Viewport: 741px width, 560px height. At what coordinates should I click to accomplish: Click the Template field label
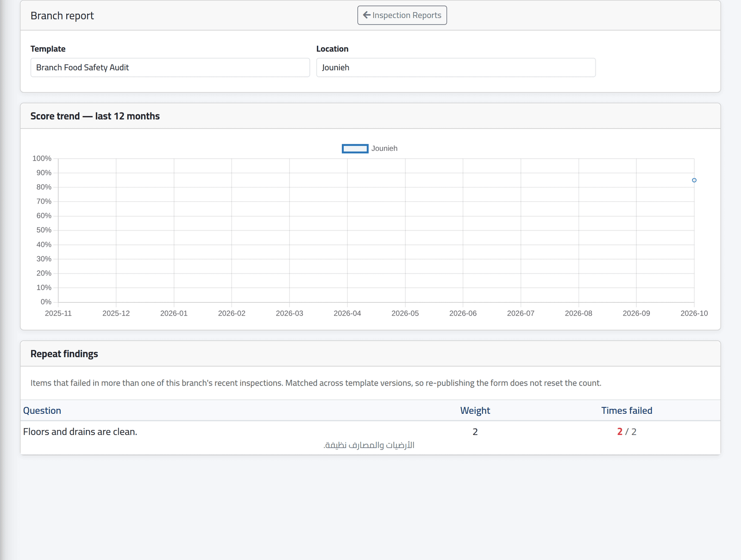click(48, 49)
